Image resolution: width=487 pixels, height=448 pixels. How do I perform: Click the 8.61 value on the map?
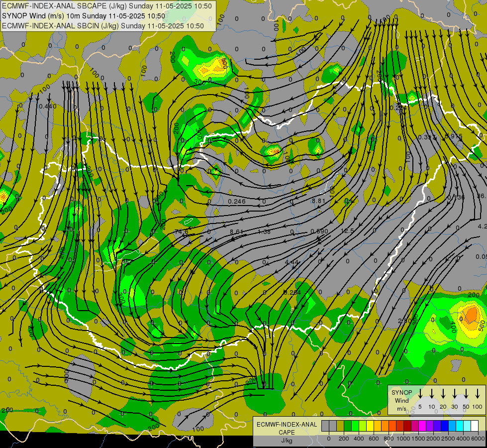pos(237,231)
